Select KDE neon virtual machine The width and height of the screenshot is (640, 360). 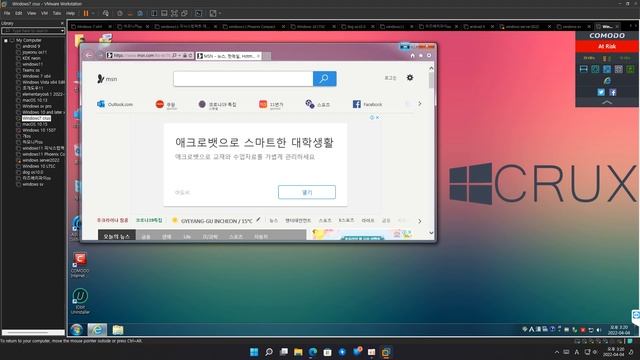[31, 58]
